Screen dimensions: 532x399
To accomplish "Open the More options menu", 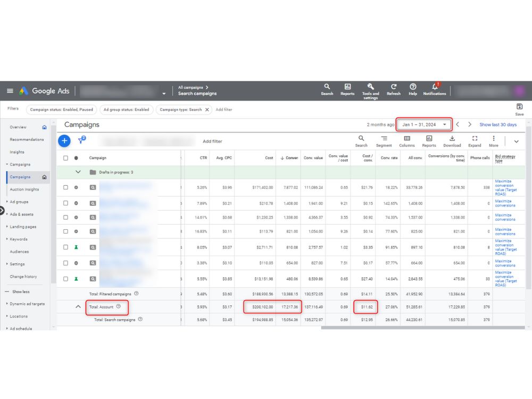I will [x=494, y=141].
